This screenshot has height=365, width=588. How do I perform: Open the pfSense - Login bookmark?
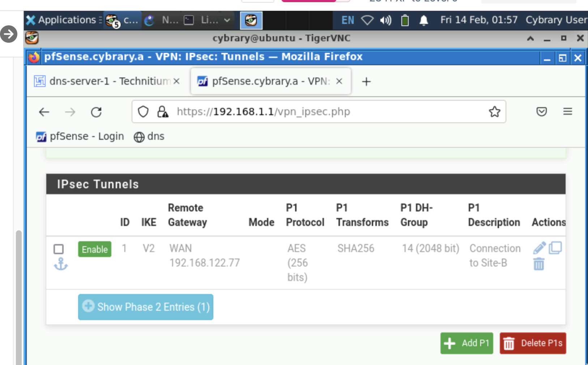(x=80, y=137)
